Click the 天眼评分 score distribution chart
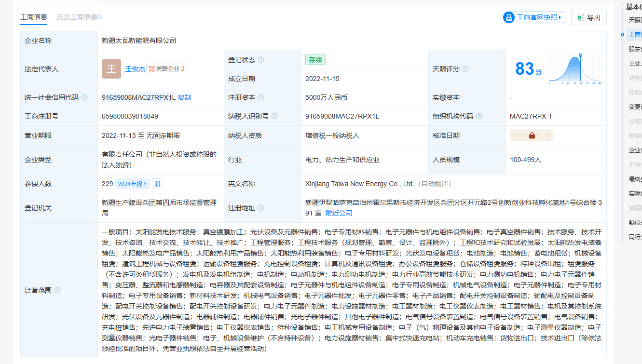642x364 pixels. (x=574, y=69)
